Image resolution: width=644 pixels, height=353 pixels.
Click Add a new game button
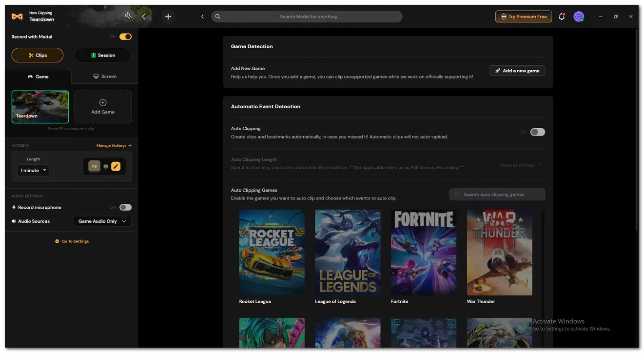(x=517, y=71)
